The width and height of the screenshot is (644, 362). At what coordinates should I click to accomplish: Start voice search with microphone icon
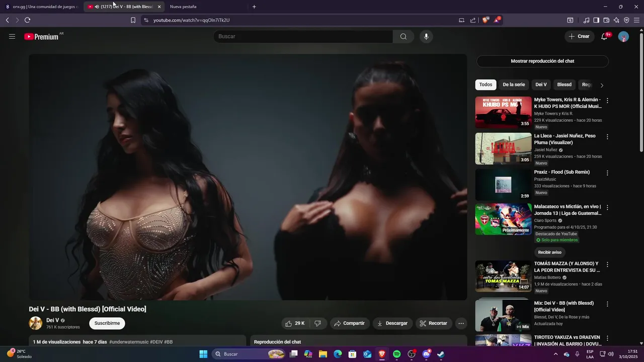click(x=426, y=36)
